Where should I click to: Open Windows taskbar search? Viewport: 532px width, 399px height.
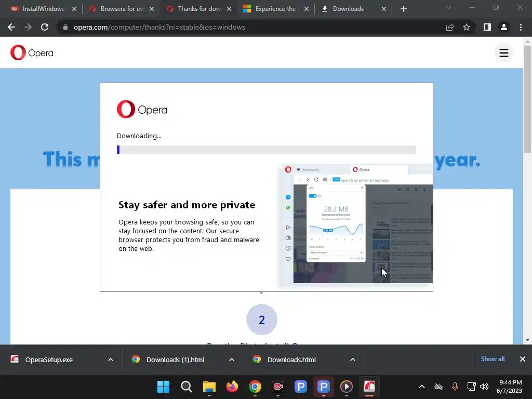click(187, 387)
